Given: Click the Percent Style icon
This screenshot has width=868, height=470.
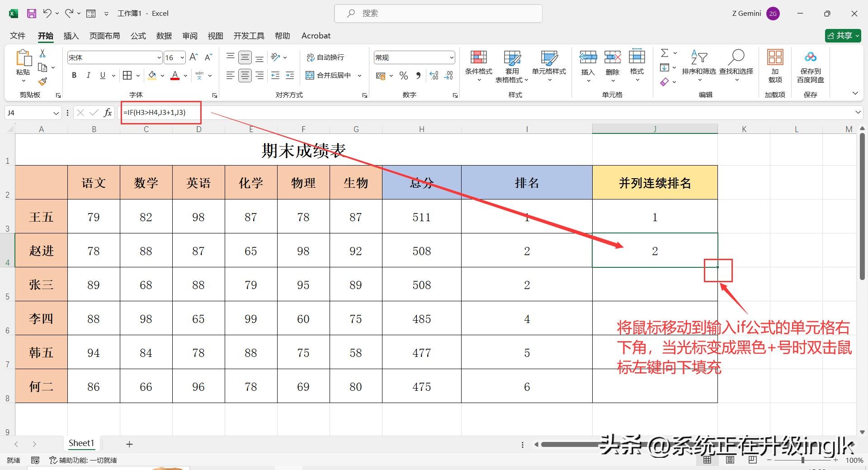Looking at the screenshot, I should pyautogui.click(x=404, y=76).
